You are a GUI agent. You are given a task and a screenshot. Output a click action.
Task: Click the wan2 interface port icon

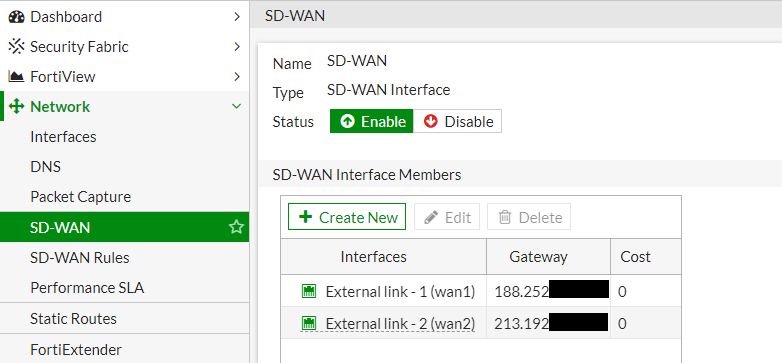coord(309,324)
